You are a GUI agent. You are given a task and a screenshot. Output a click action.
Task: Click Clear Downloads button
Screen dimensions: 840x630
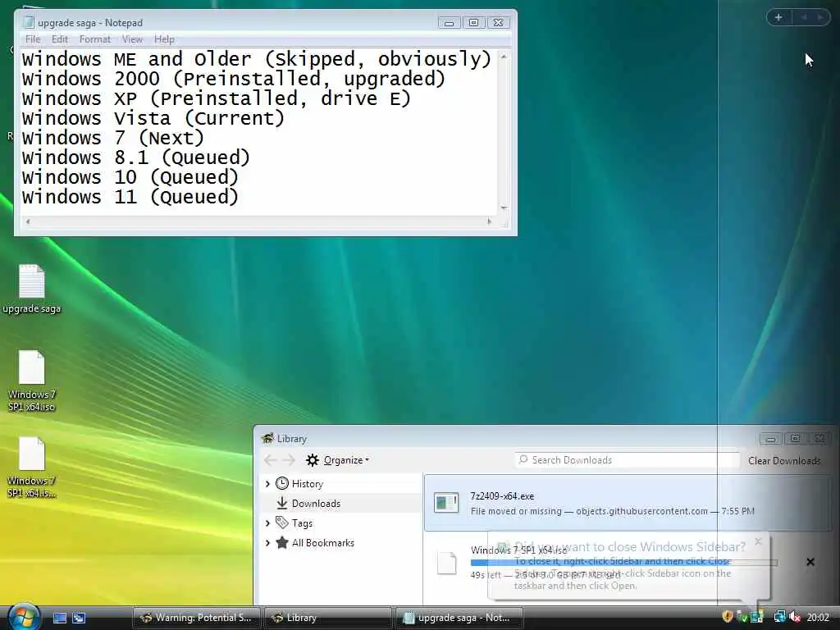coord(784,461)
